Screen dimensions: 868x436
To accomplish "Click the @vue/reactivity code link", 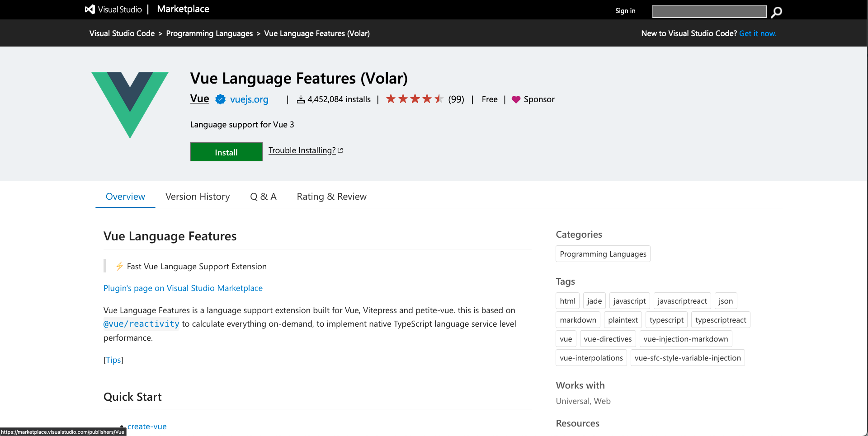I will point(141,324).
